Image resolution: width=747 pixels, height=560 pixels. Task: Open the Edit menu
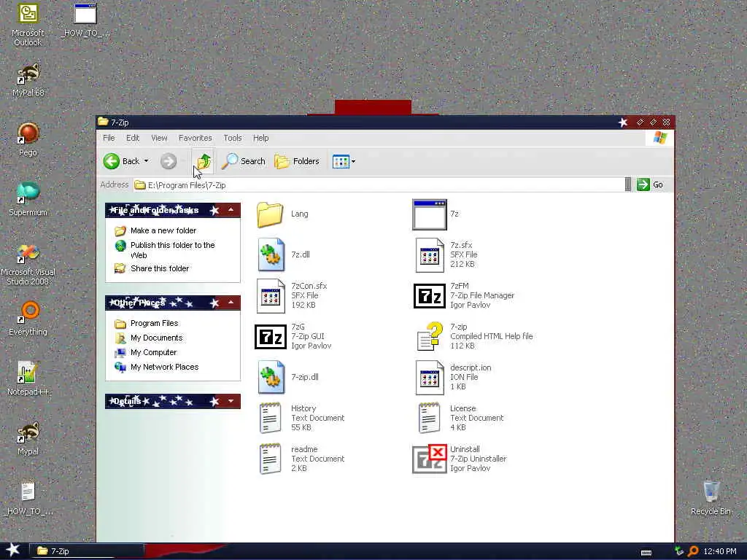pos(133,138)
